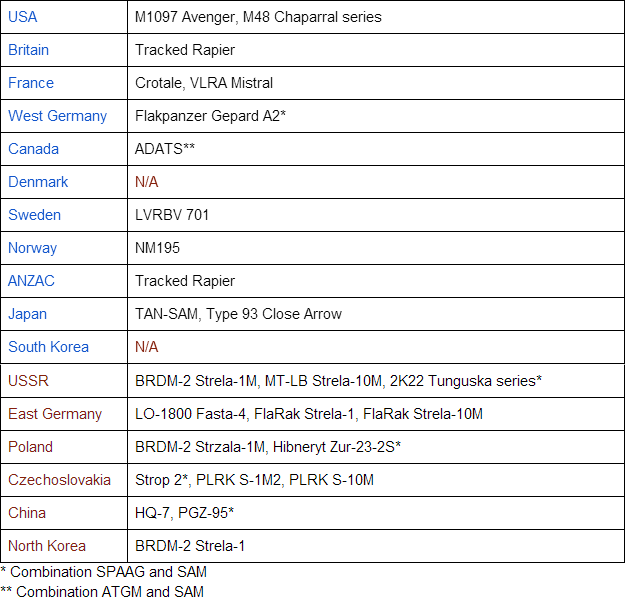Viewport: 625px width, 600px height.
Task: Open the Japan link
Action: pos(28,314)
